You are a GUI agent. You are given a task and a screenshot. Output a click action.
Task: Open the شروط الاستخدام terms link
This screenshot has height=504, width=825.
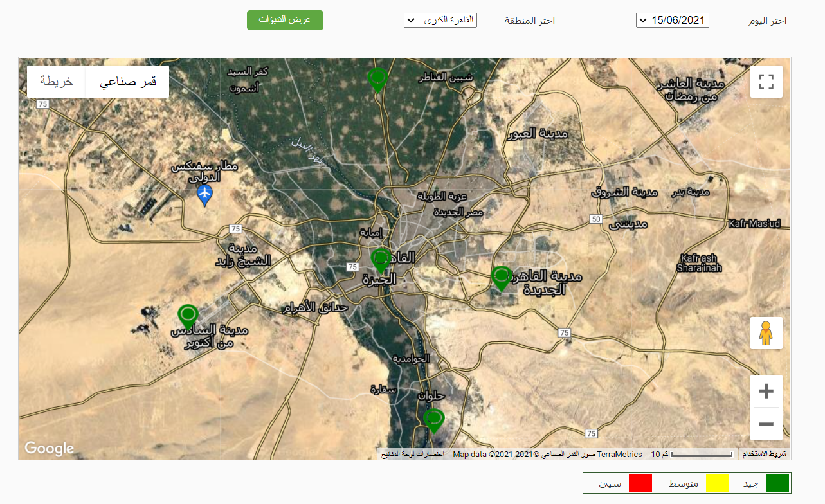[765, 455]
